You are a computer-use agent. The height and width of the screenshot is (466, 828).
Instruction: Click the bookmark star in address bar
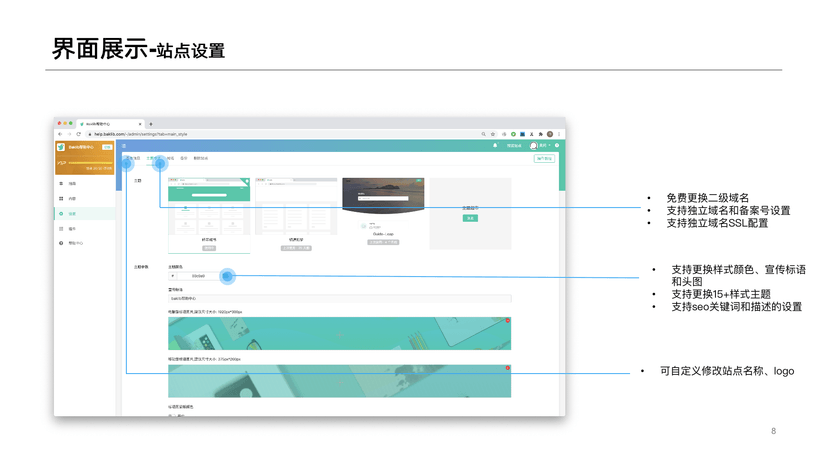493,134
